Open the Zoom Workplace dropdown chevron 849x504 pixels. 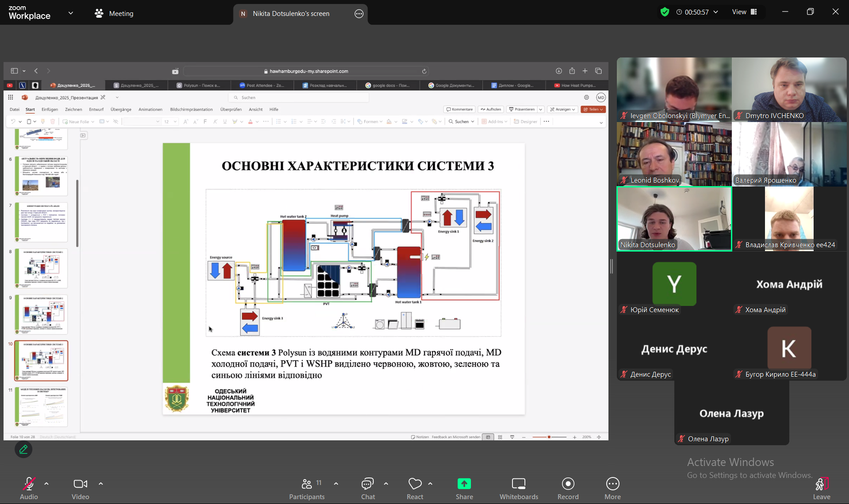[71, 13]
